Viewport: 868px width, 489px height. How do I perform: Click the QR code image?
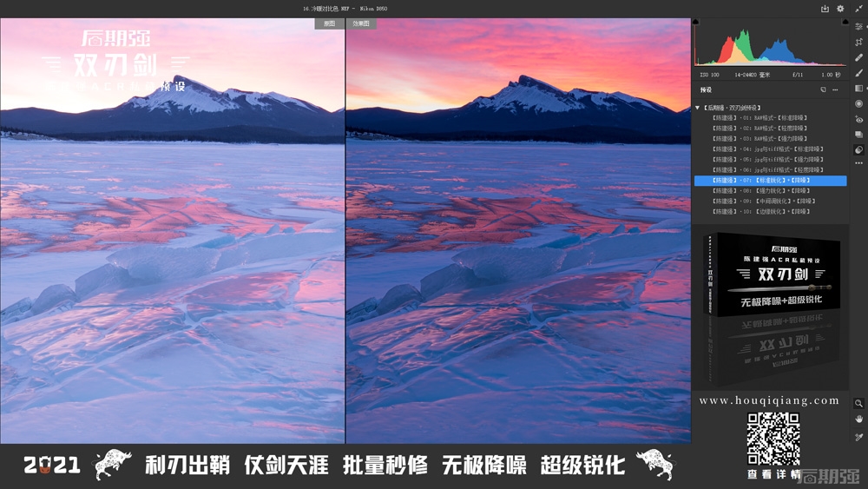pyautogui.click(x=773, y=439)
